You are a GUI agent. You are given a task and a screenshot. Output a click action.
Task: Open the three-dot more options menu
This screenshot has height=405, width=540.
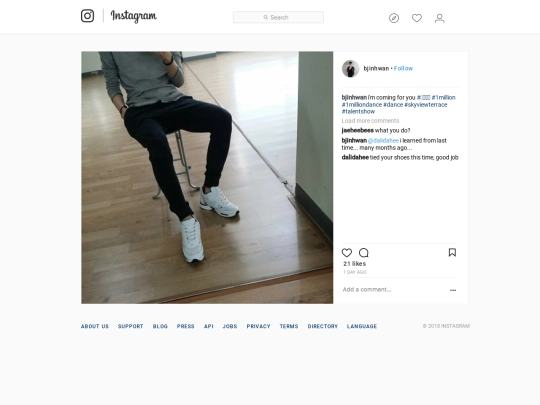click(453, 290)
